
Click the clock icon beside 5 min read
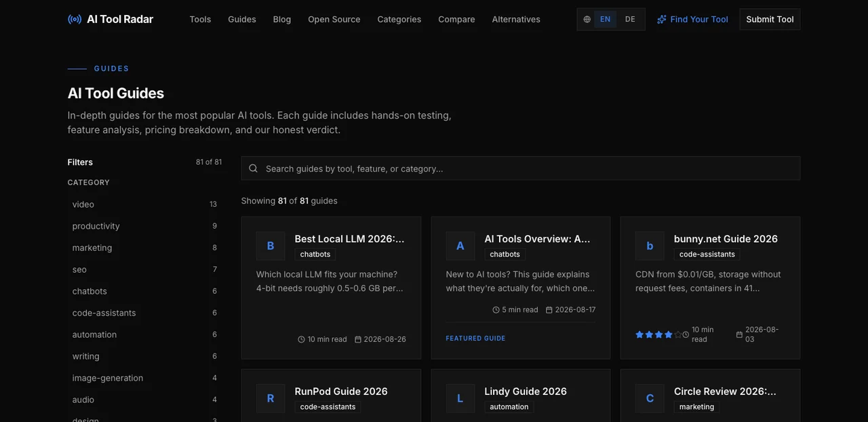click(496, 310)
